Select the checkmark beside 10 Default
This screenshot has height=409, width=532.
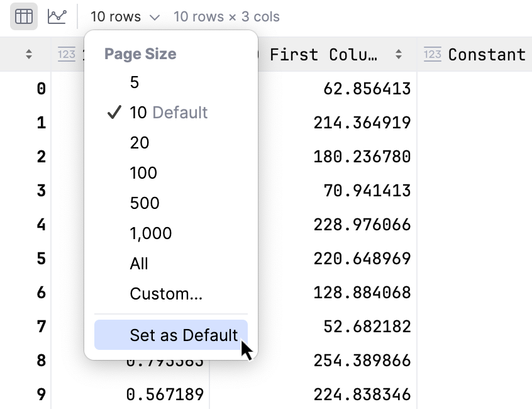[114, 113]
